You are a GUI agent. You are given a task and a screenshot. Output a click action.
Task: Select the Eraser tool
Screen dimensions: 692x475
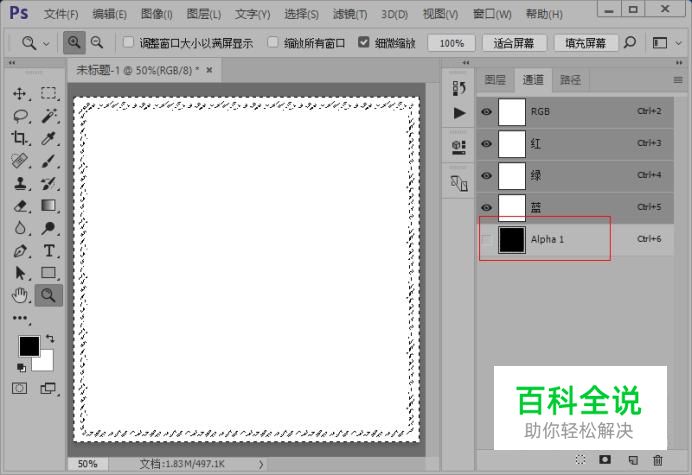click(x=19, y=206)
